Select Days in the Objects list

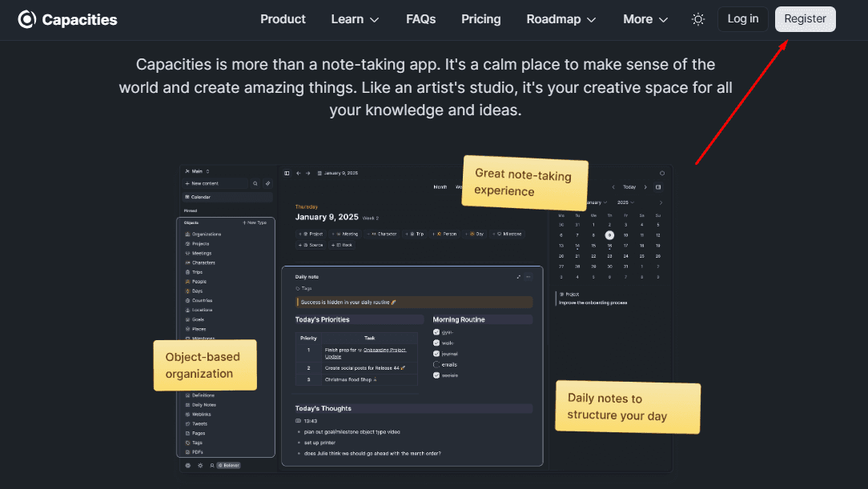194,291
